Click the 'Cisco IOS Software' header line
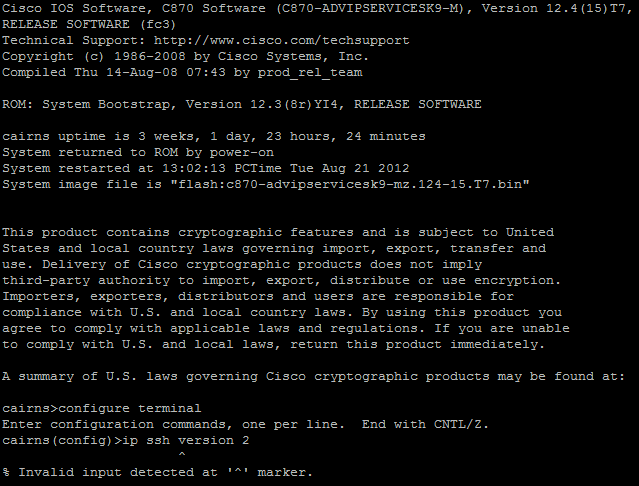 pyautogui.click(x=317, y=8)
